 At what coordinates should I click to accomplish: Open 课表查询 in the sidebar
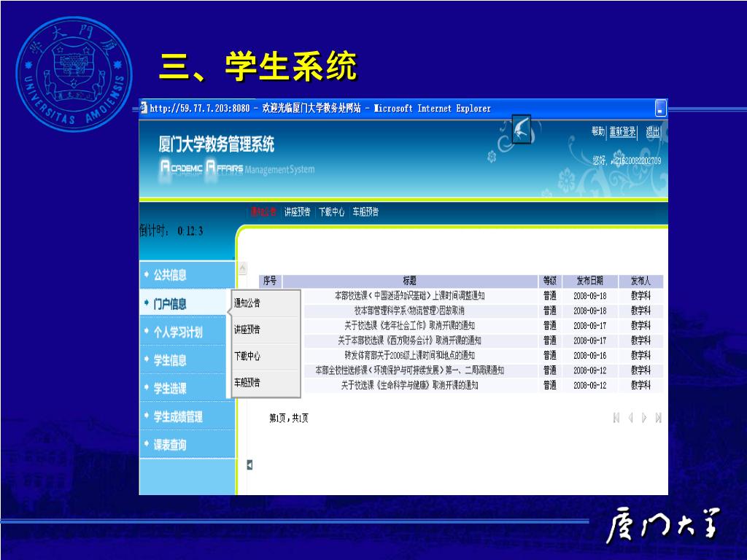(170, 445)
